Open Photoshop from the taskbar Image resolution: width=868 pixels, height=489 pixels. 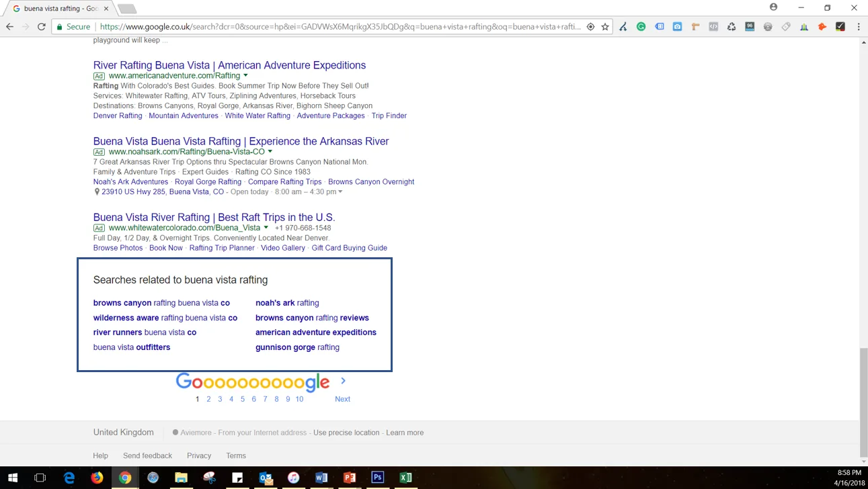[377, 478]
